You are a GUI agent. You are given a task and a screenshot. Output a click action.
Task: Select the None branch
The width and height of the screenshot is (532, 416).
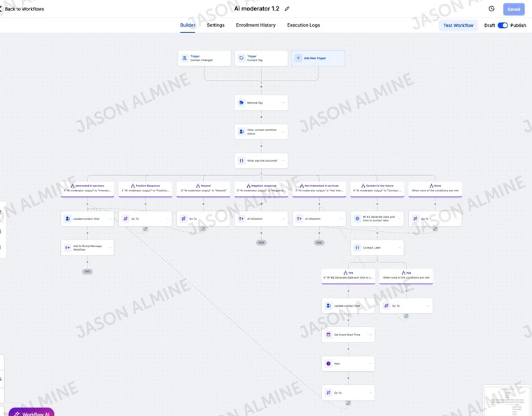[435, 188]
